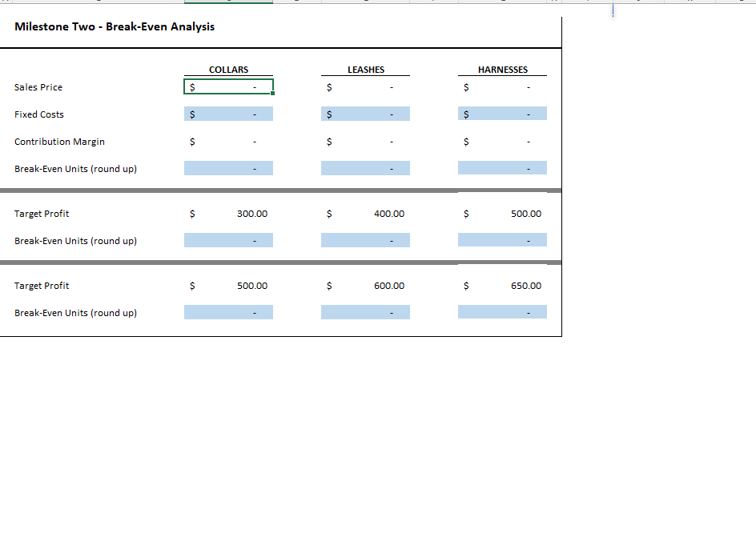
Task: Select Harnesses Contribution Margin cell
Action: tap(502, 142)
